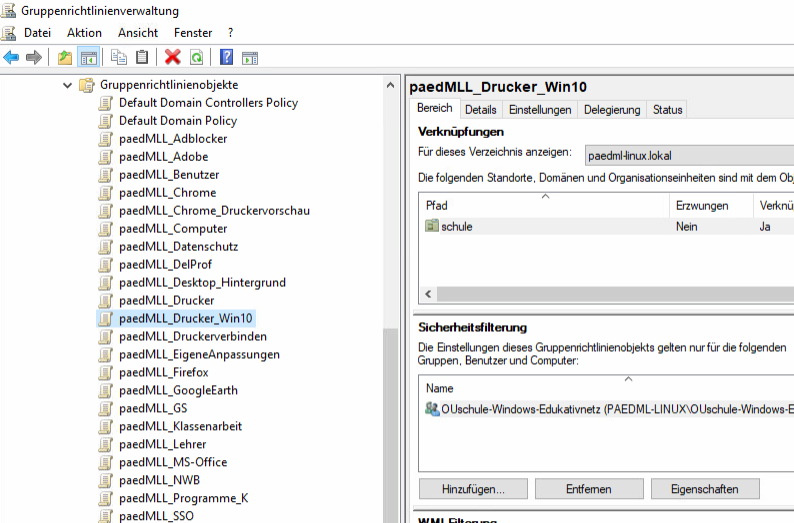
Task: Click the green Refresh toolbar icon
Action: pos(196,57)
